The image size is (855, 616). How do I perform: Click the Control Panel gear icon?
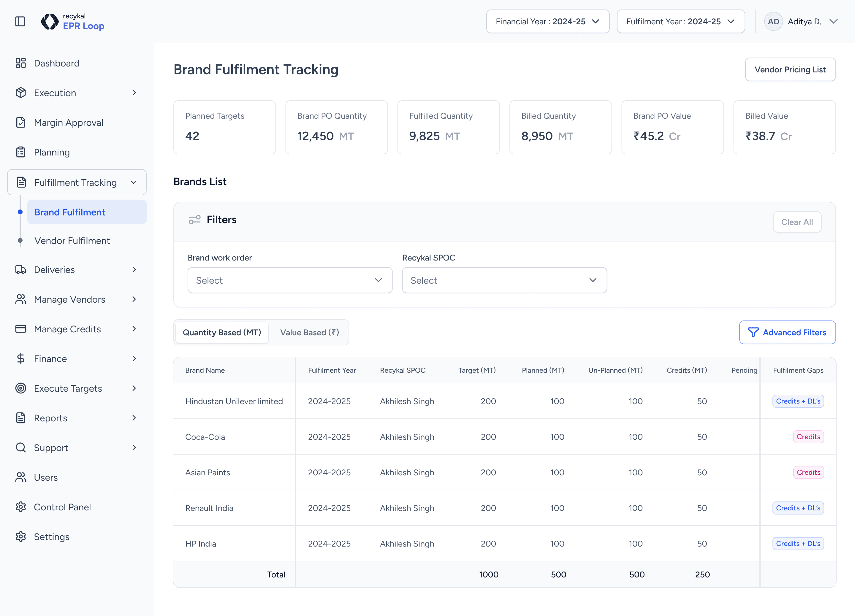21,507
